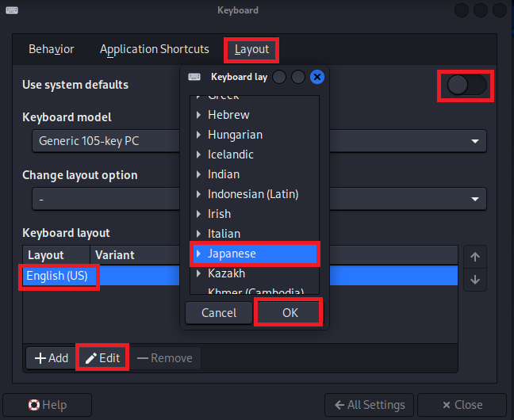Image resolution: width=514 pixels, height=420 pixels.
Task: Toggle the Use system defaults switch
Action: pos(466,85)
